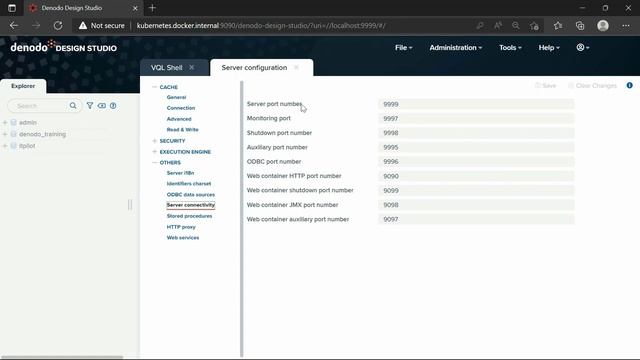
Task: Open browser favorites star icon
Action: pos(558,25)
